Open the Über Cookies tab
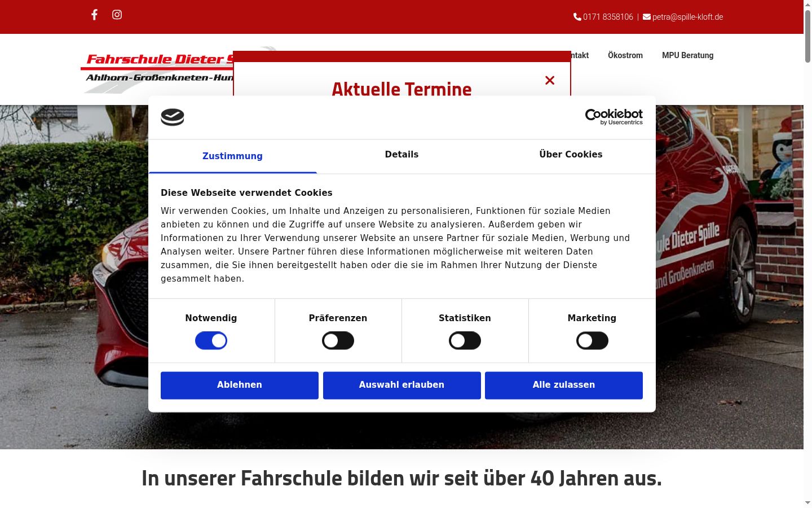The image size is (812, 508). pos(571,155)
